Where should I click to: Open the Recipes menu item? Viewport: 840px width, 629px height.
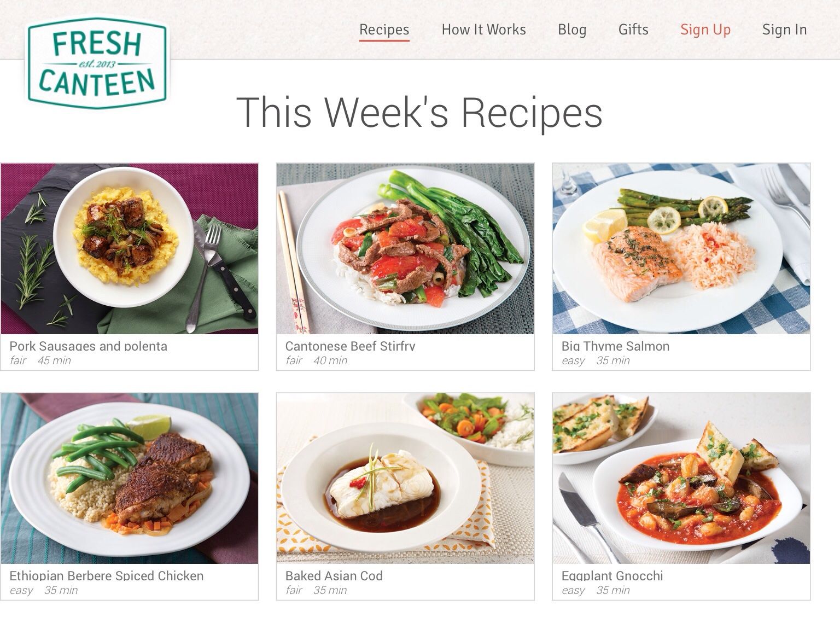pyautogui.click(x=384, y=30)
